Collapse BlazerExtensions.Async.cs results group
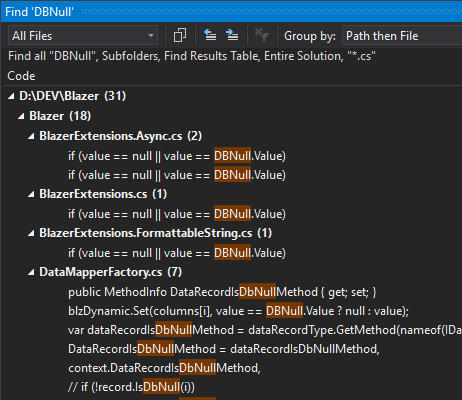 click(31, 136)
